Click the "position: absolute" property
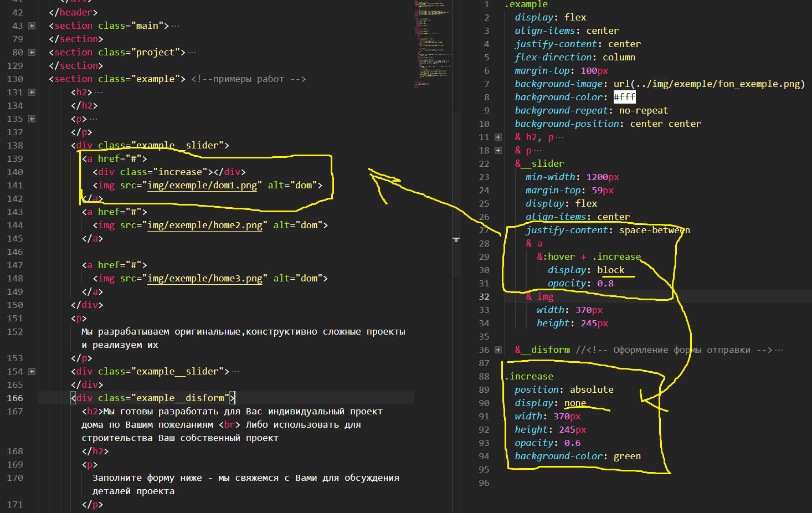The width and height of the screenshot is (812, 513). point(564,390)
